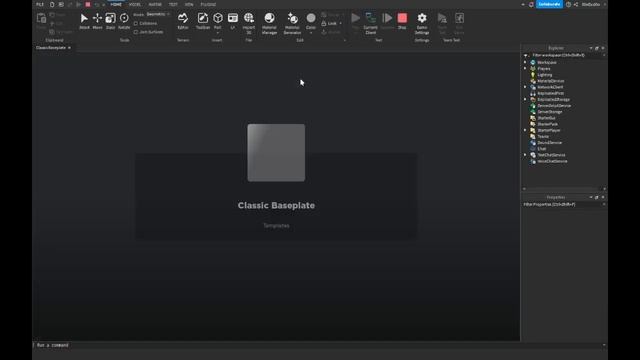Toggle the Join Surfaces checkbox

(x=136, y=32)
